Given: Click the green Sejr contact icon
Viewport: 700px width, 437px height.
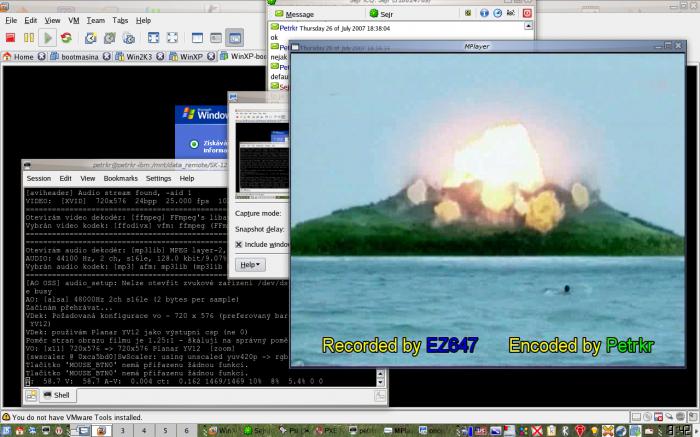Looking at the screenshot, I should coord(374,13).
